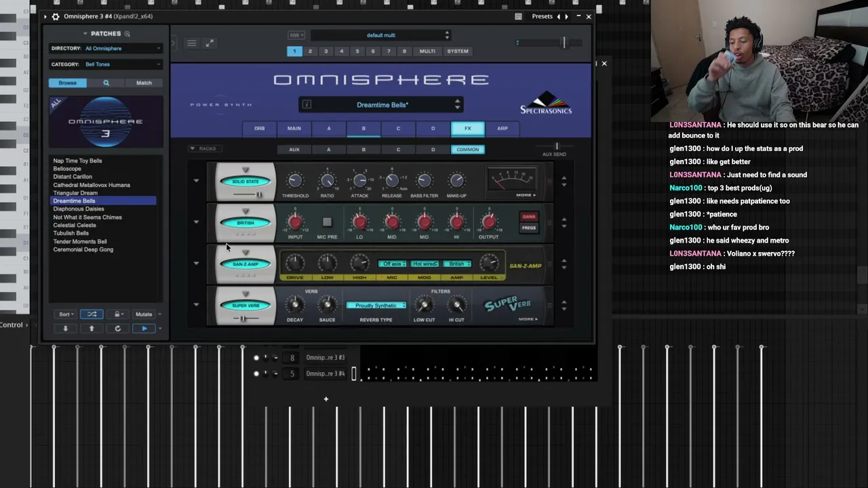Refresh the patch browser list

[117, 329]
